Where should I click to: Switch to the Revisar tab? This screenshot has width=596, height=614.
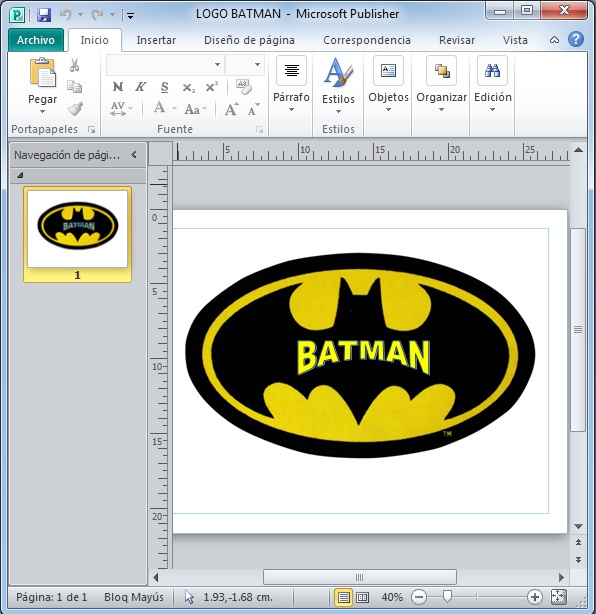(x=457, y=40)
